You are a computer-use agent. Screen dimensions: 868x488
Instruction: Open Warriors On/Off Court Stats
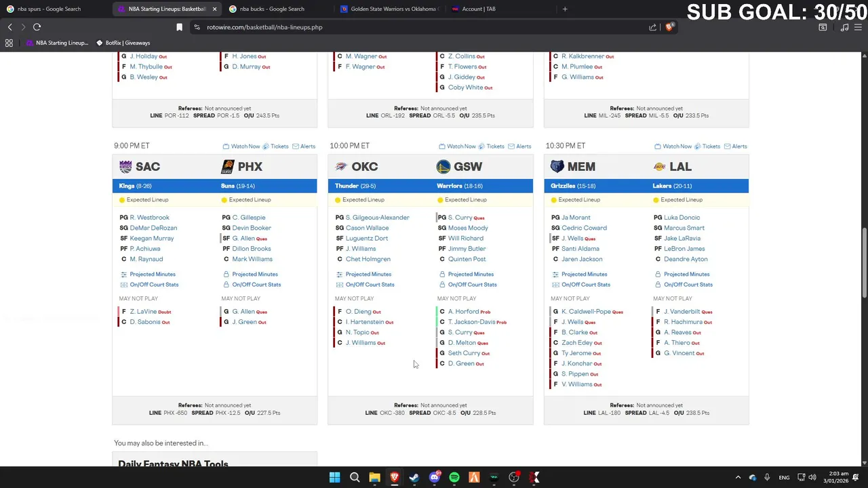pyautogui.click(x=467, y=285)
